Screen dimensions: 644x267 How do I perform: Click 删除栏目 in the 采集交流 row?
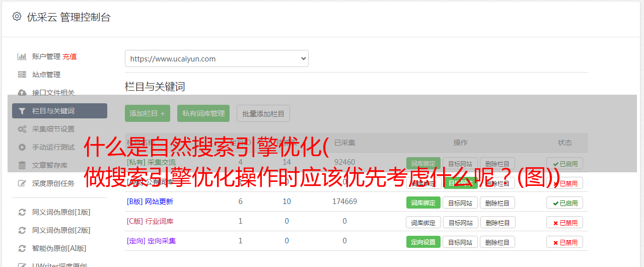pyautogui.click(x=497, y=163)
